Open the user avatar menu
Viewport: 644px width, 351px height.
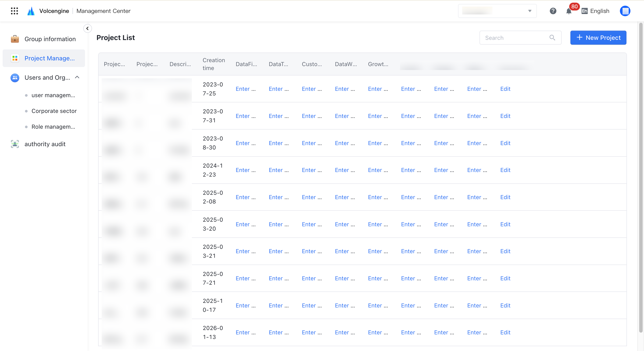[x=625, y=11]
